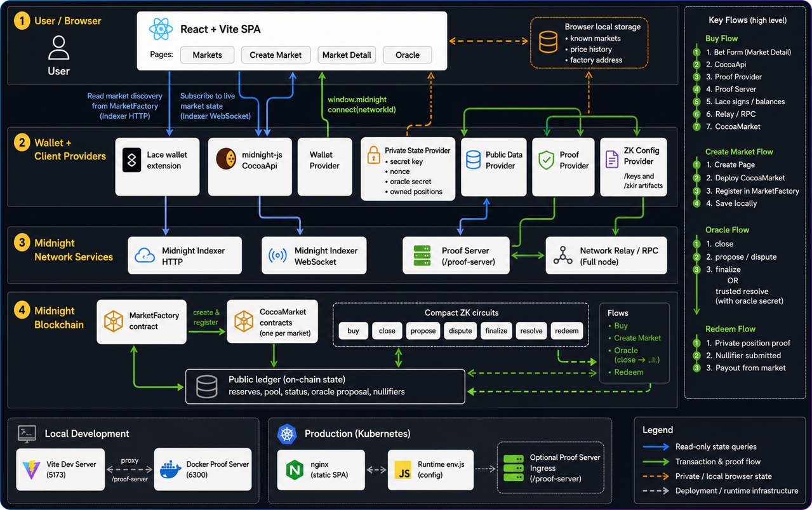This screenshot has width=812, height=510.
Task: Click the Optional Proof Server Ingress rack icon
Action: click(x=514, y=468)
